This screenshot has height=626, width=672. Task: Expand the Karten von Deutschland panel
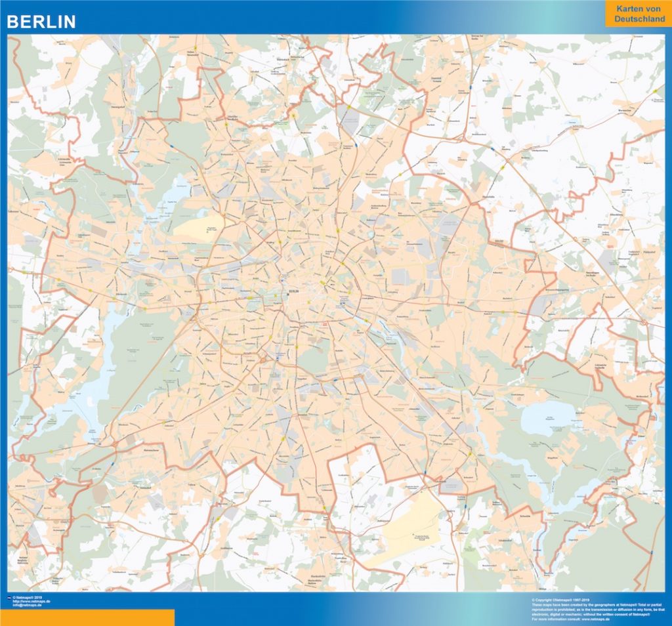(639, 14)
